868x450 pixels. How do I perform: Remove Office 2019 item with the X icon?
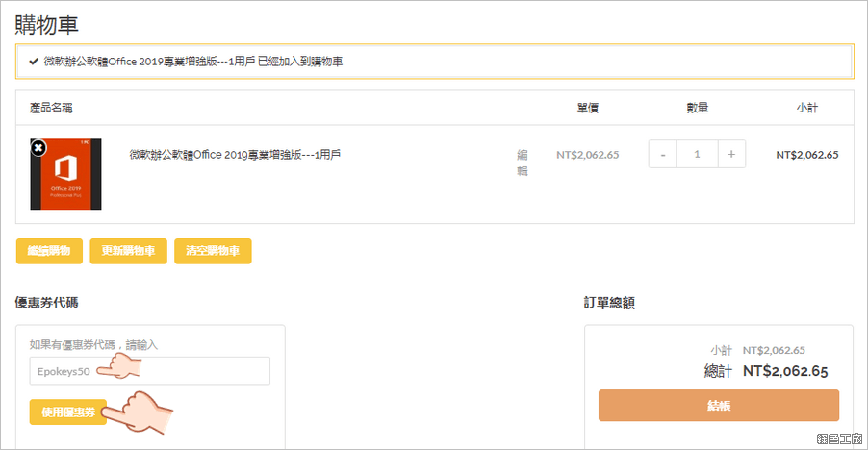pyautogui.click(x=38, y=148)
